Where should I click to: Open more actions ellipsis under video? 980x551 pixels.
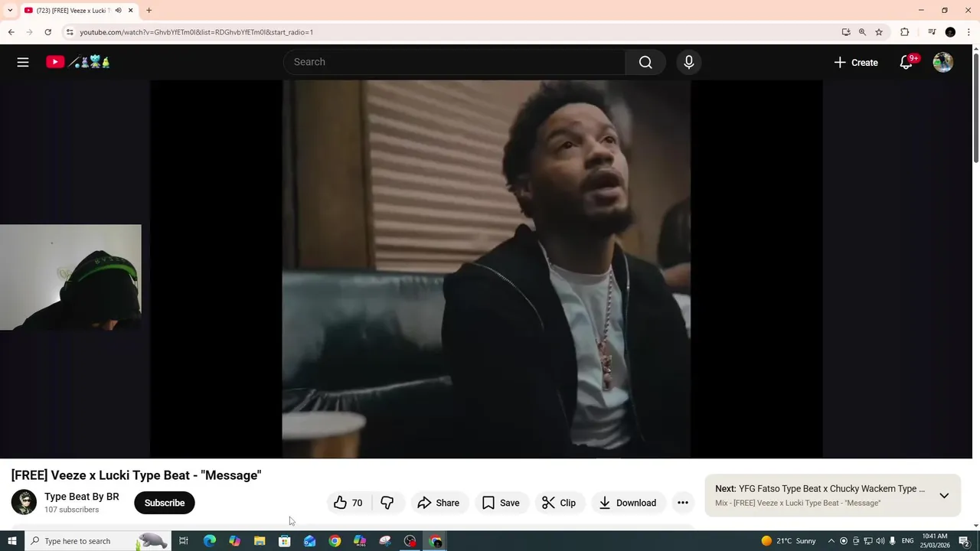683,503
